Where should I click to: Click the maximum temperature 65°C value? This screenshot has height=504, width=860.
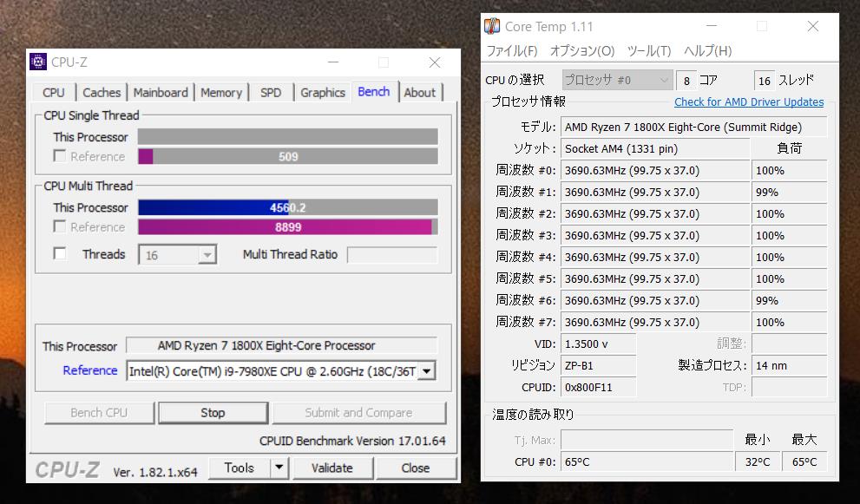804,461
